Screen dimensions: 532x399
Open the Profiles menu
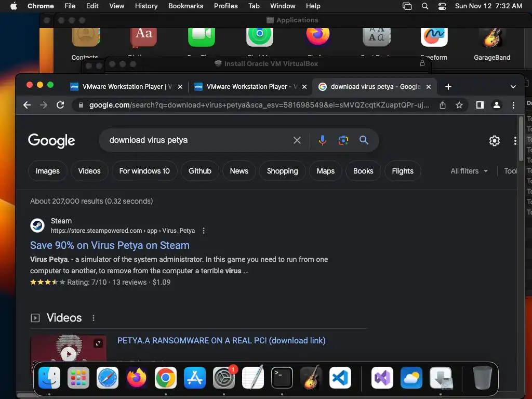(x=225, y=6)
